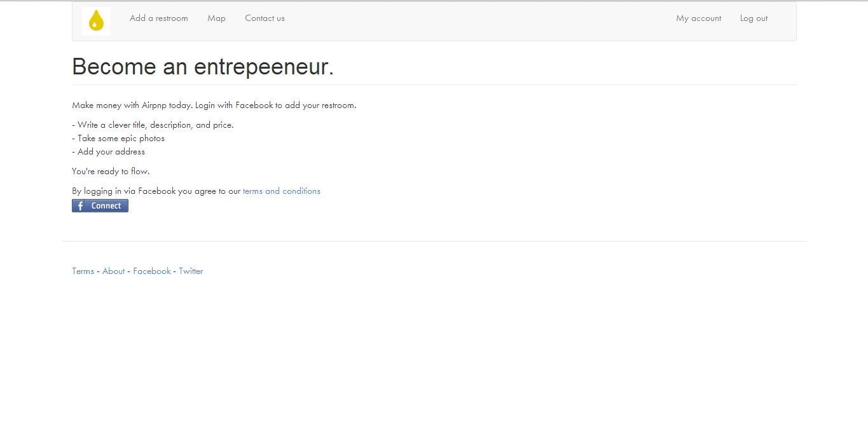Image resolution: width=868 pixels, height=424 pixels.
Task: Click the "Become an entrepeeneur." heading
Action: [x=203, y=67]
